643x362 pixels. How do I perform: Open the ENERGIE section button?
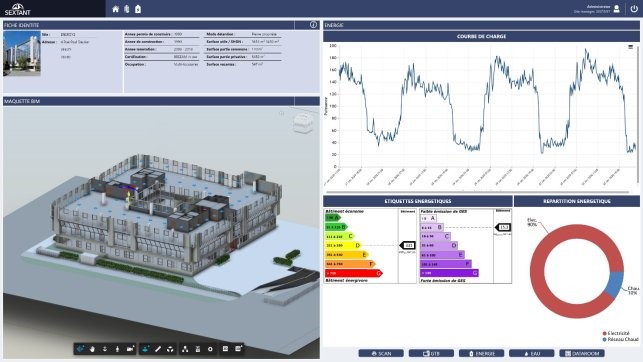[x=481, y=353]
